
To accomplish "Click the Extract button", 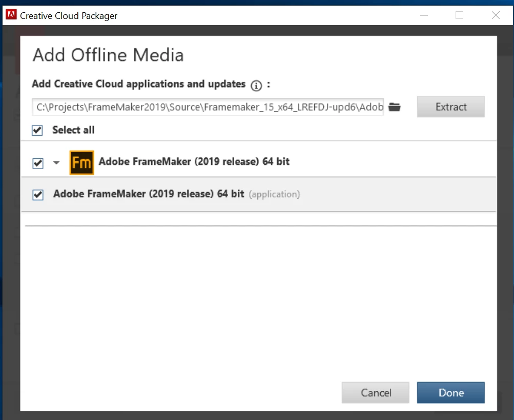I will point(451,107).
